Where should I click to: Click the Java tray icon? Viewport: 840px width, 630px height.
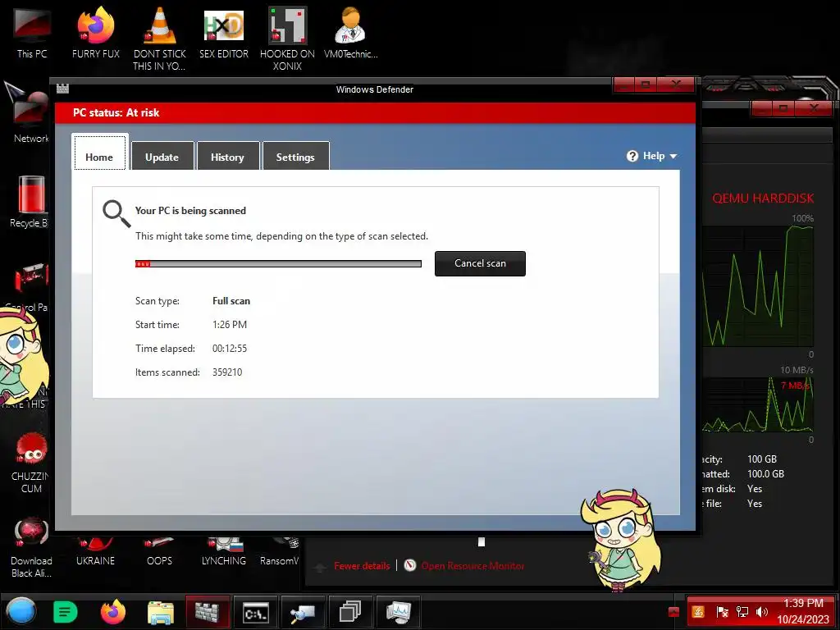698,612
